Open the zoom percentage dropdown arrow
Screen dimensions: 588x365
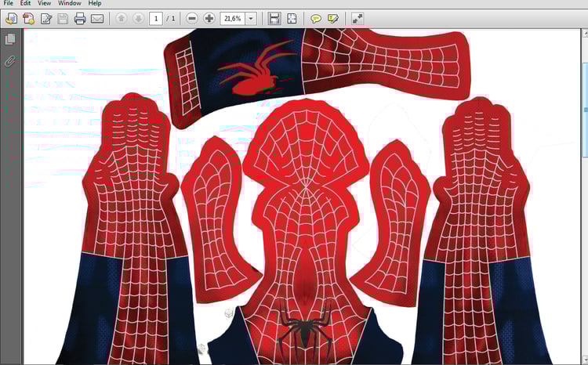tap(251, 18)
